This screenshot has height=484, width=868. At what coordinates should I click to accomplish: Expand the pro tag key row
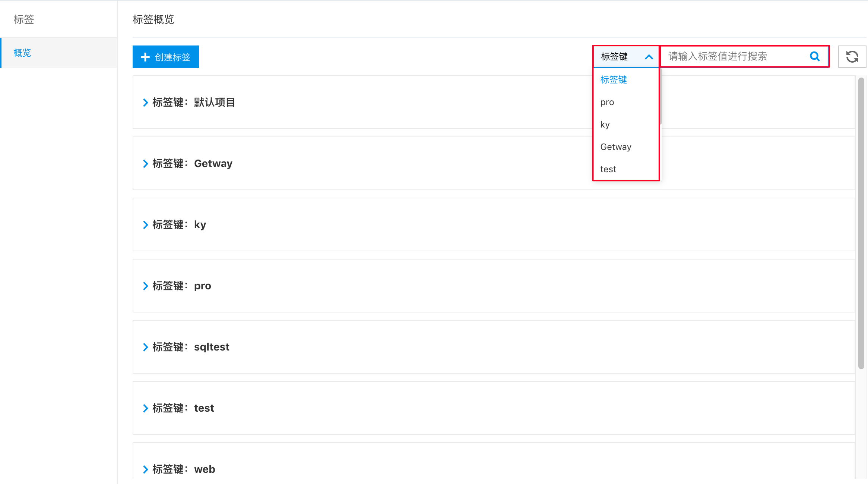(145, 286)
